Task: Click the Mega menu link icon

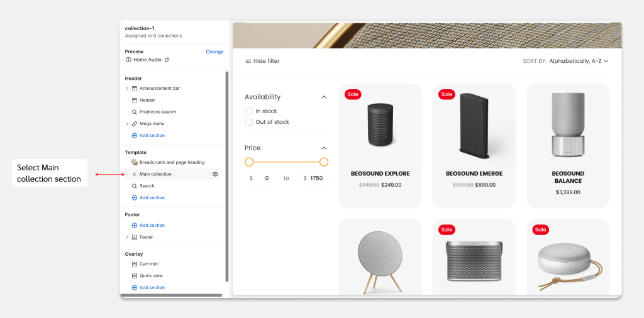Action: 135,124
